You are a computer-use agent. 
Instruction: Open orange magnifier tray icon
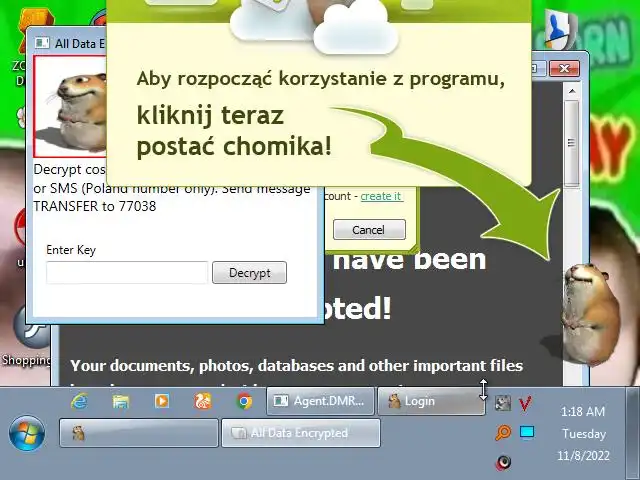click(503, 432)
